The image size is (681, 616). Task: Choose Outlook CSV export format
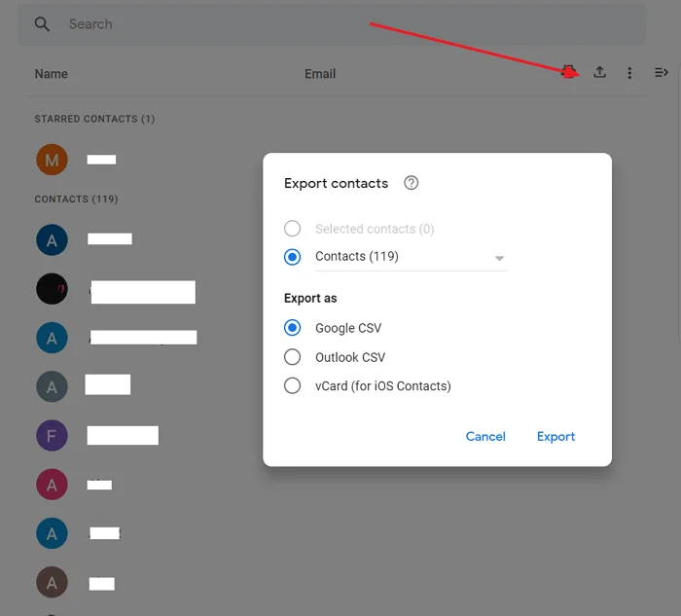[292, 357]
